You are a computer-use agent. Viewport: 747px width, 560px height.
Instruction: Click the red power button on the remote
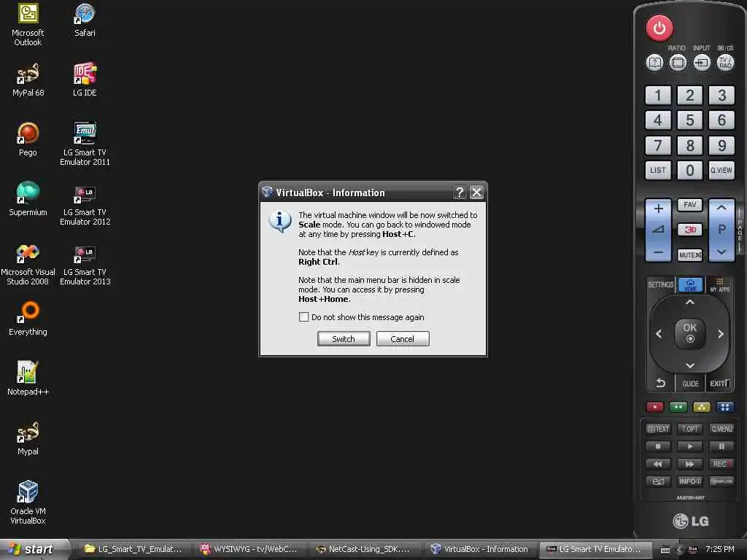(659, 28)
